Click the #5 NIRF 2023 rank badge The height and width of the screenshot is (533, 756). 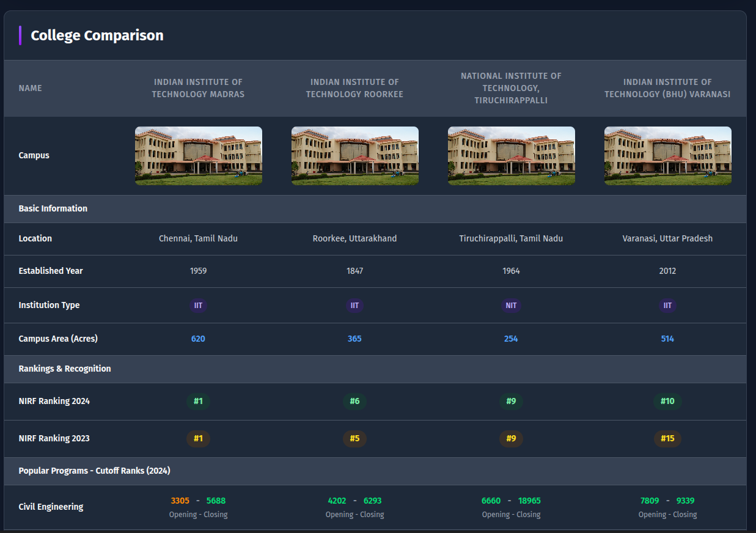click(354, 438)
